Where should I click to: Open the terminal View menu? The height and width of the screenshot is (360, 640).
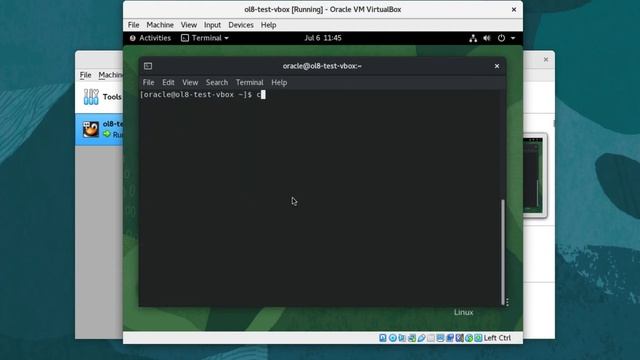pyautogui.click(x=190, y=82)
